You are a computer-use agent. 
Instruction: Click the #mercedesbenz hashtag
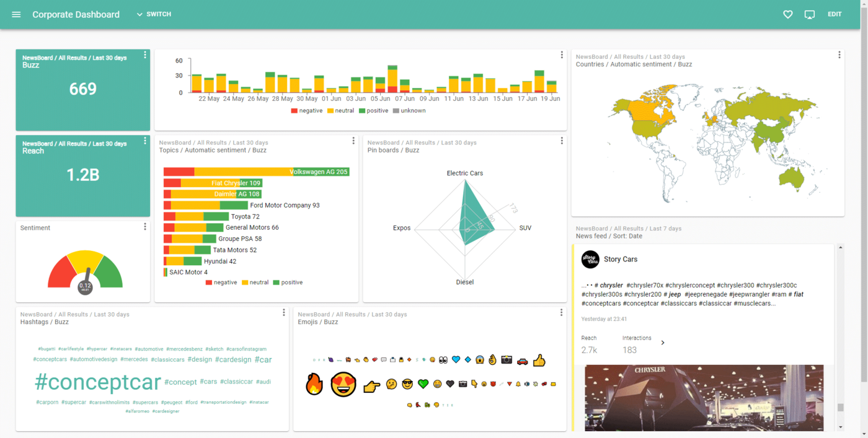click(x=185, y=349)
